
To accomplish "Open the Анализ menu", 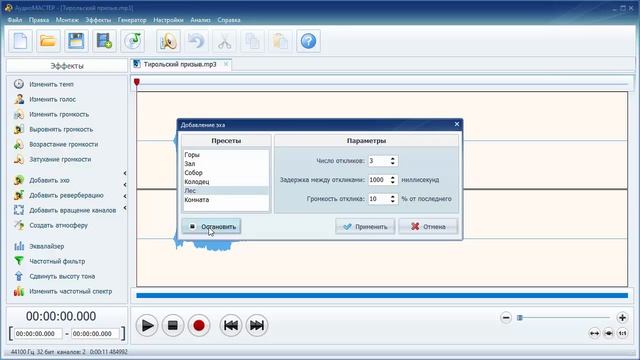I will [200, 20].
